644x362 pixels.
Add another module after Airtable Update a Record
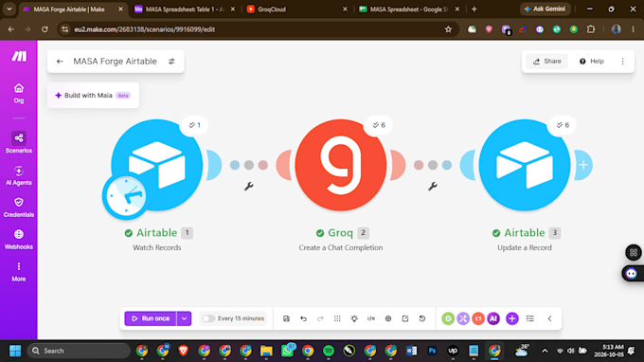point(583,165)
